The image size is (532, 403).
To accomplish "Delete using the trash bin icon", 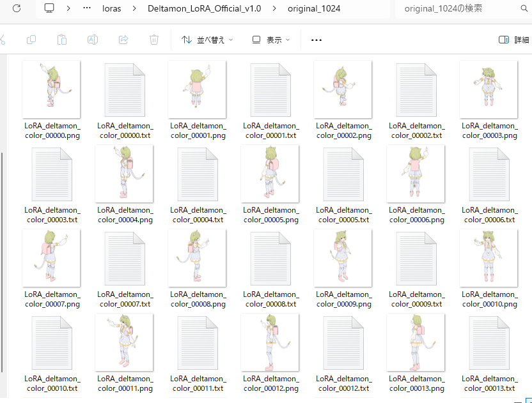I will click(154, 40).
